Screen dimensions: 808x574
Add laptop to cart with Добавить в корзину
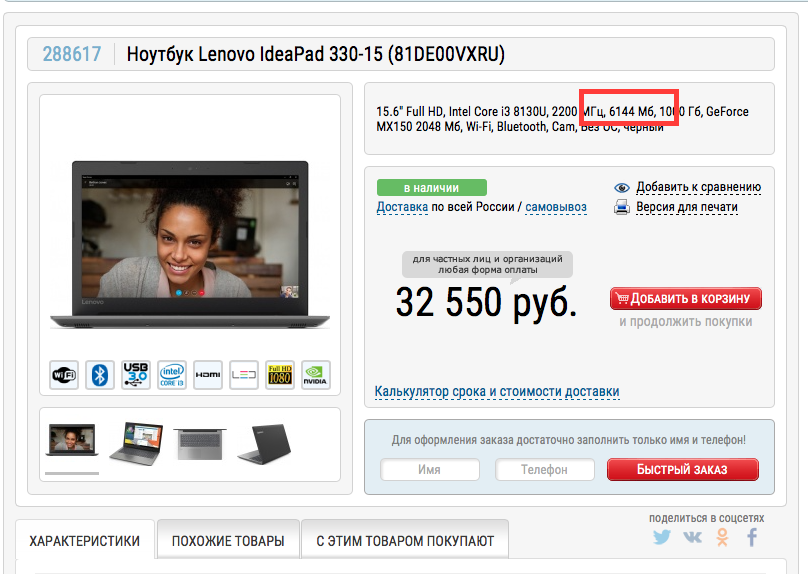click(685, 298)
